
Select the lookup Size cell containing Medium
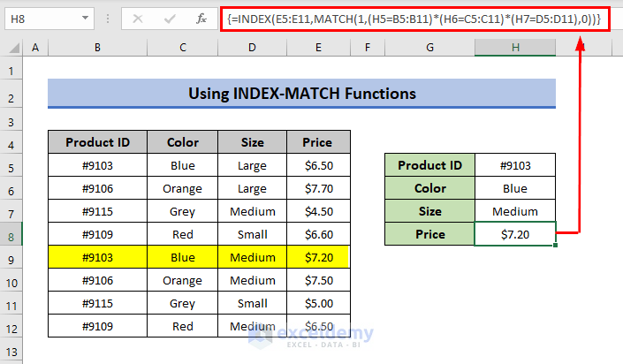(515, 211)
